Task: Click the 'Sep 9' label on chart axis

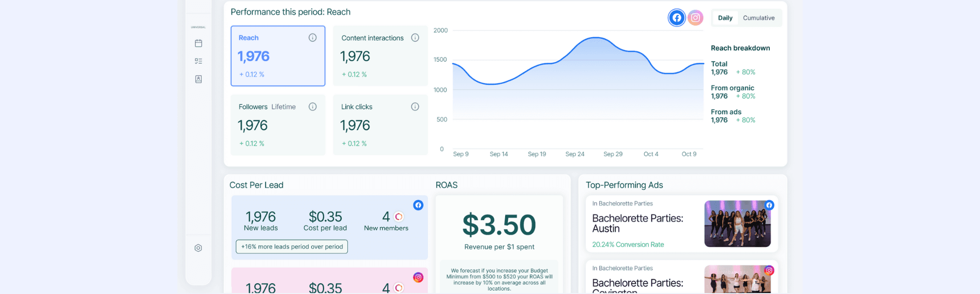Action: 461,154
